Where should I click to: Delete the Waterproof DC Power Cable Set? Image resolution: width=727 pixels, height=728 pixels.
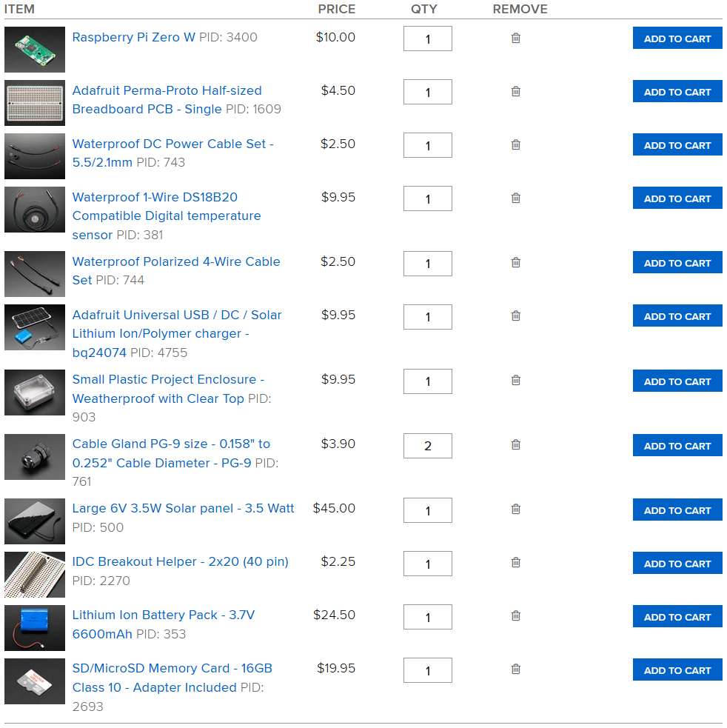(x=515, y=144)
